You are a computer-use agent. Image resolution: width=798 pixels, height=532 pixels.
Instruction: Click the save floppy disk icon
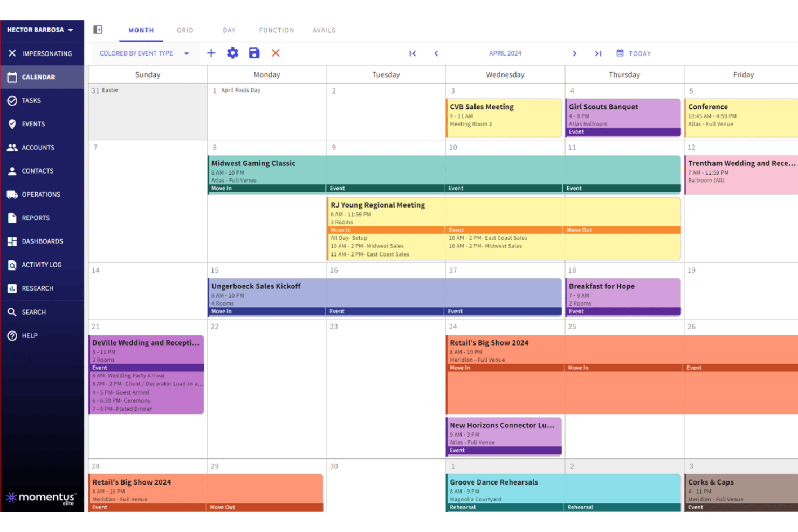tap(254, 53)
